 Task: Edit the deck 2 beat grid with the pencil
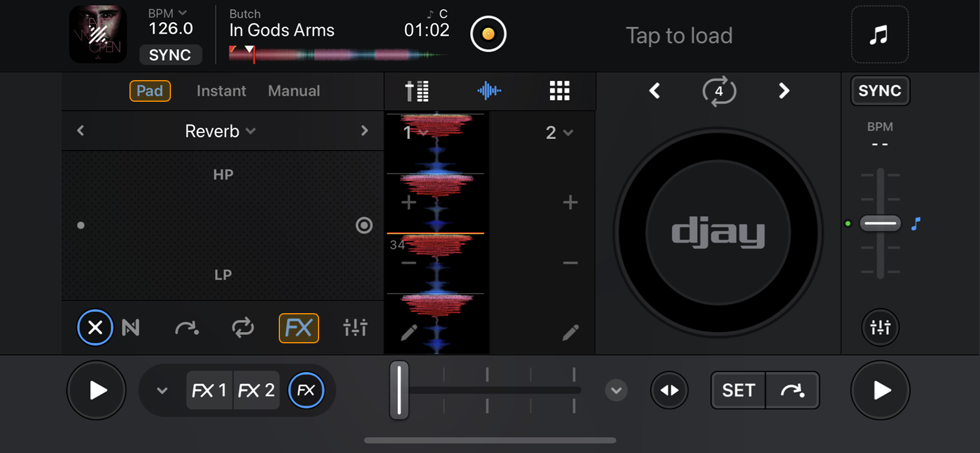[x=571, y=333]
